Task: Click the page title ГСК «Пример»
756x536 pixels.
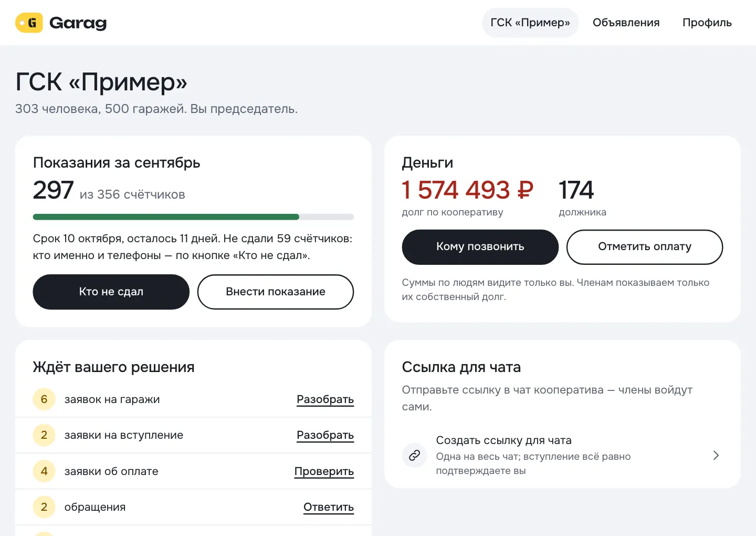Action: coord(101,82)
